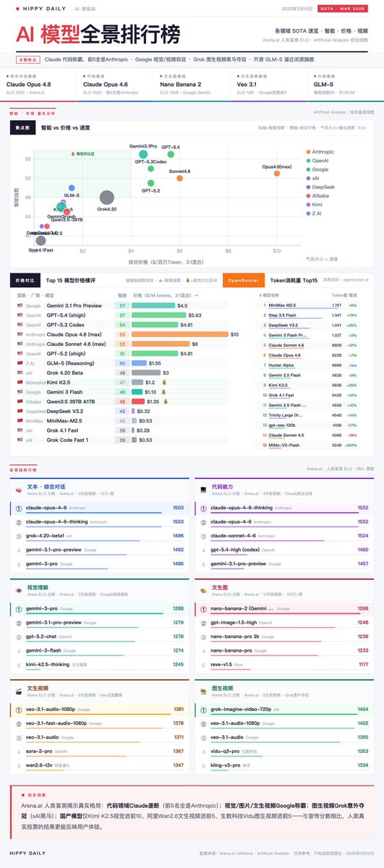Click the $10 price bar for Claude Opus 4.6 (max)

pyautogui.click(x=180, y=334)
